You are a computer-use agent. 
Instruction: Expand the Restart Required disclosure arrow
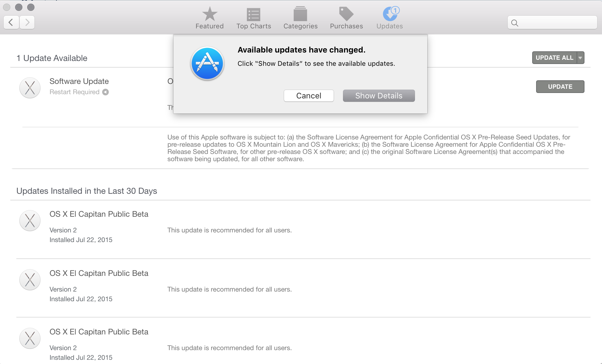(x=105, y=92)
